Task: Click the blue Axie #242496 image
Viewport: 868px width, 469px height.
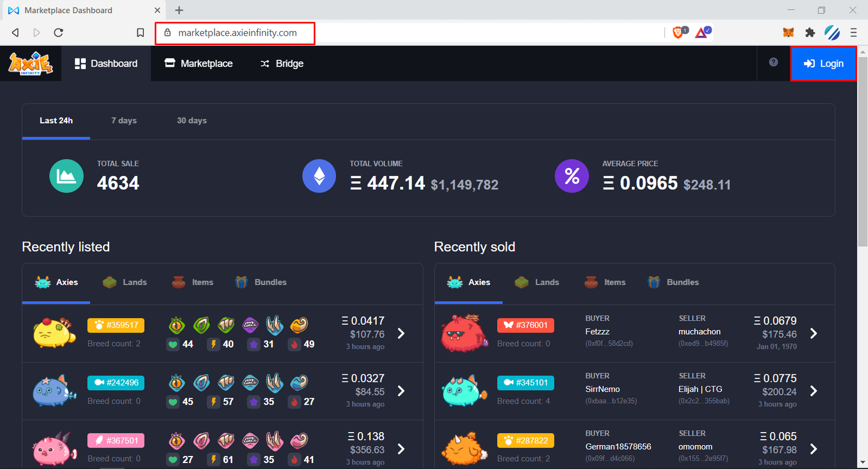Action: [x=54, y=390]
